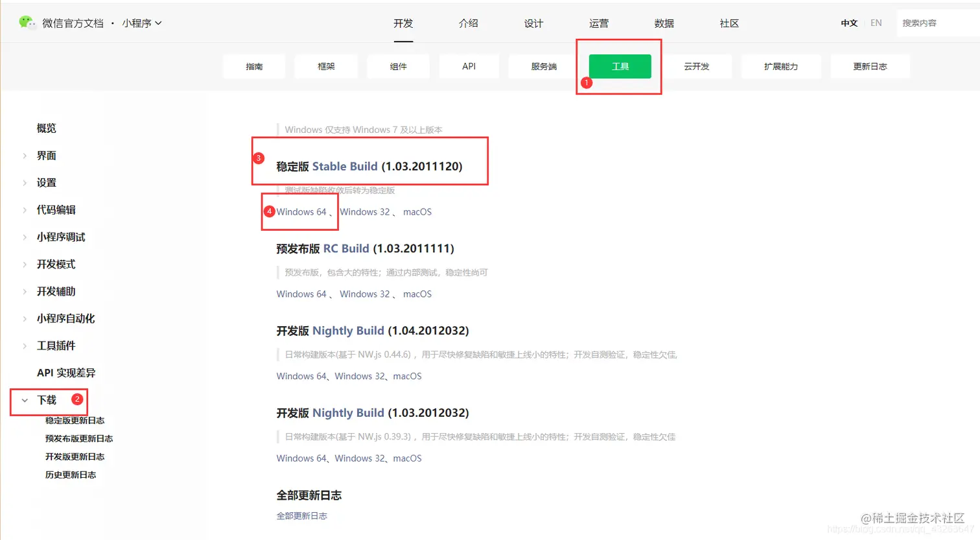Screen dimensions: 980x540
Task: Switch language to EN
Action: click(x=876, y=23)
